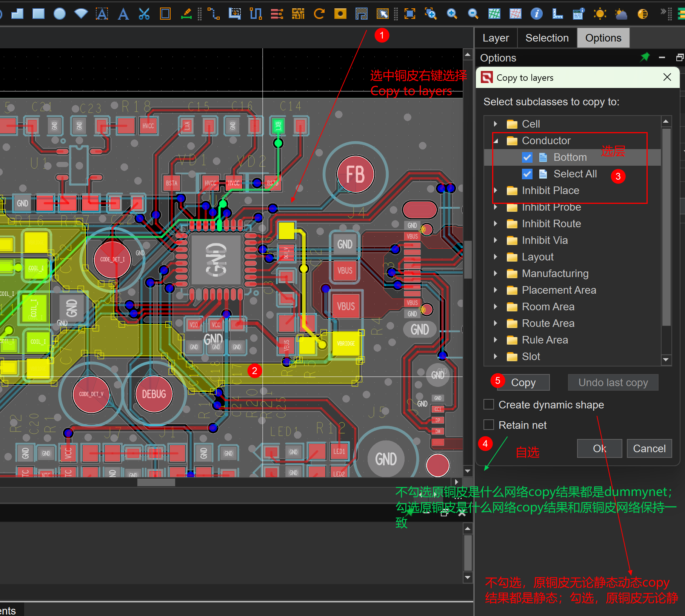This screenshot has width=685, height=616.
Task: Open the show element info icon
Action: pyautogui.click(x=536, y=14)
